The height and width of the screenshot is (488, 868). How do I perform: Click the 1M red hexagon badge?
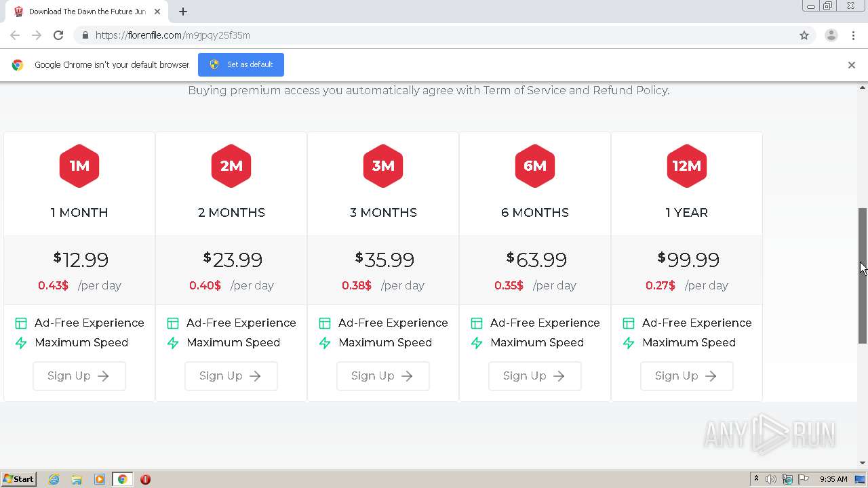[x=79, y=166]
